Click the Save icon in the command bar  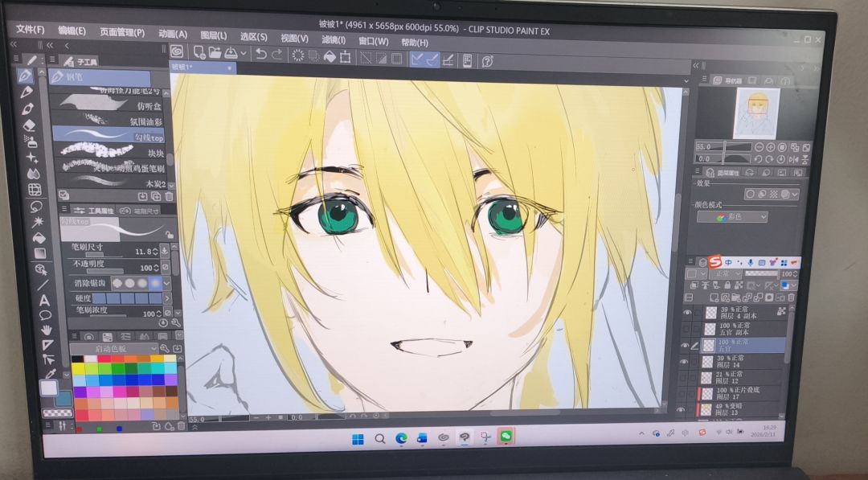coord(231,53)
